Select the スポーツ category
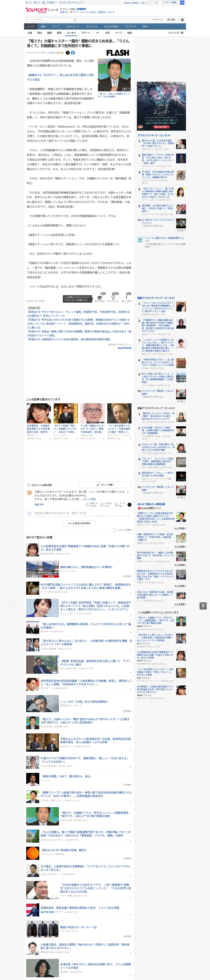The image size is (210, 980). [x=86, y=33]
